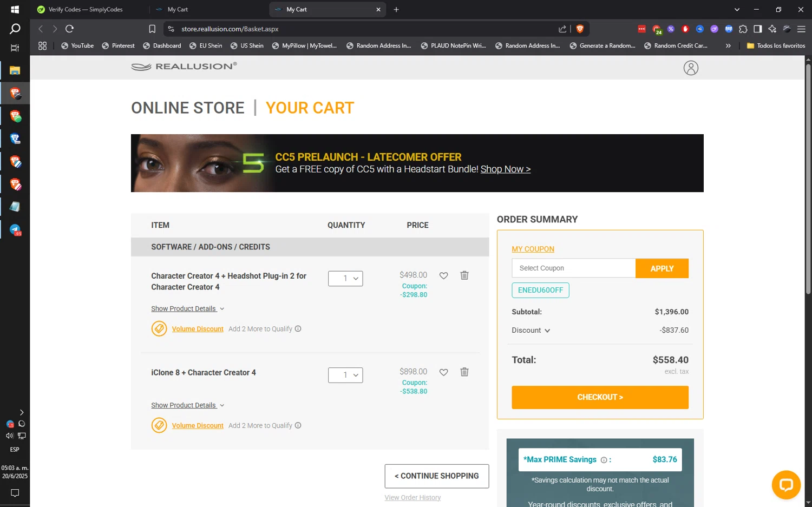Viewport: 812px width, 507px height.
Task: Open Windows Start menu
Action: click(15, 9)
